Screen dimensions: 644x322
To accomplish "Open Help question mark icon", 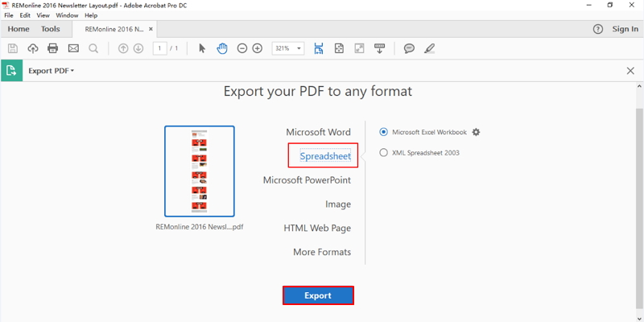I will pyautogui.click(x=598, y=29).
